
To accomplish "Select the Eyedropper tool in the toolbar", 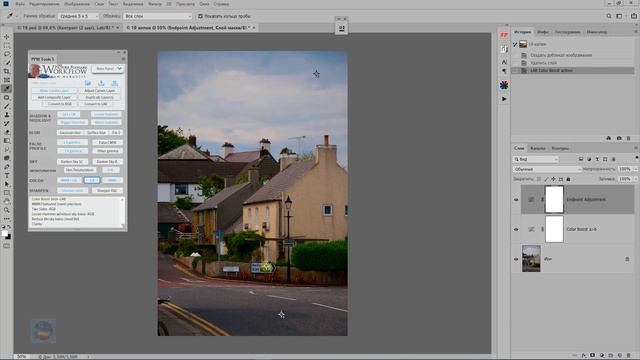I will pos(7,89).
